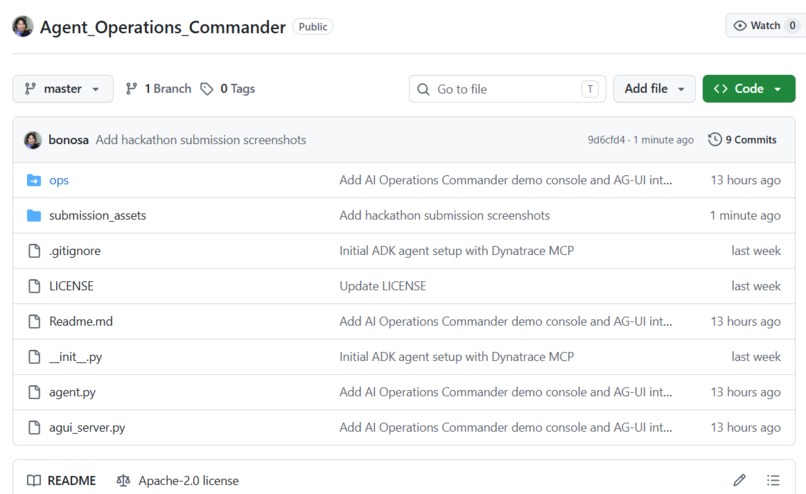The height and width of the screenshot is (494, 806).
Task: Click bonosa's avatar in latest commit row
Action: tap(33, 140)
